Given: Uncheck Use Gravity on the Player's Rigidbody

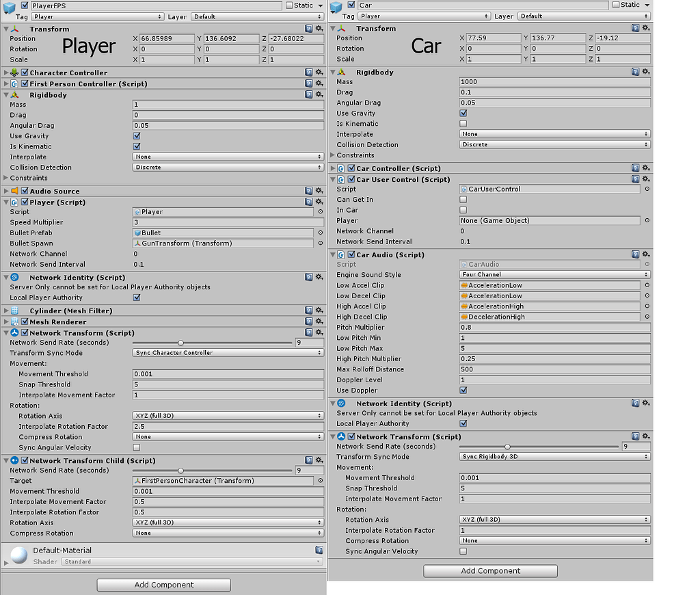Looking at the screenshot, I should 136,135.
